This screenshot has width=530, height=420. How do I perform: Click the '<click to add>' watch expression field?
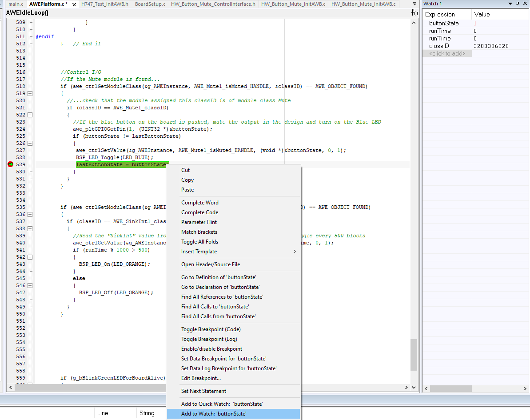click(447, 53)
